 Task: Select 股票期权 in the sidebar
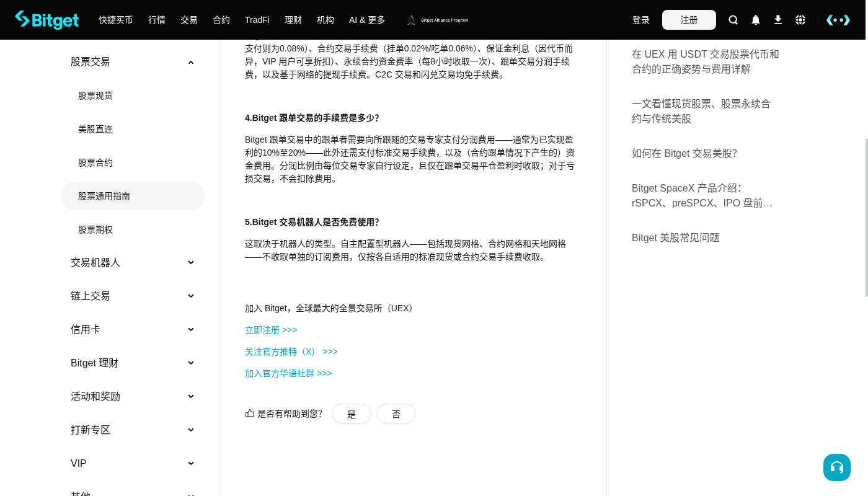[x=133, y=229]
